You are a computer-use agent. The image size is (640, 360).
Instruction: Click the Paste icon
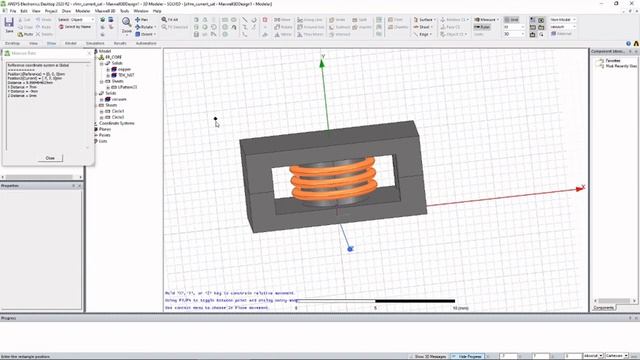(x=25, y=34)
